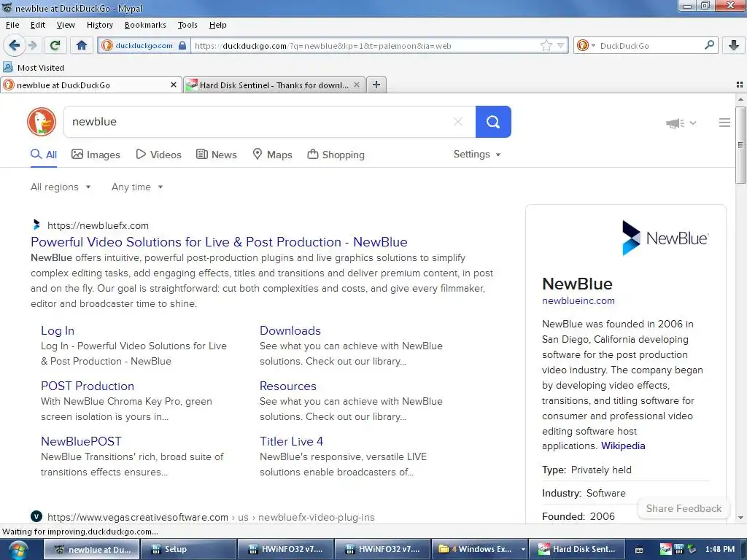Open the POST Production sitelink

[88, 386]
